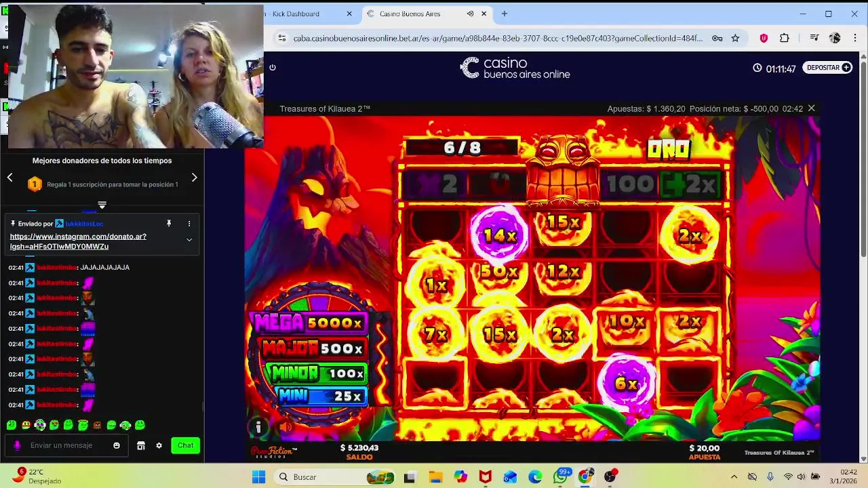Click the taskbar Buscar search box
The image size is (868, 488).
tap(335, 477)
